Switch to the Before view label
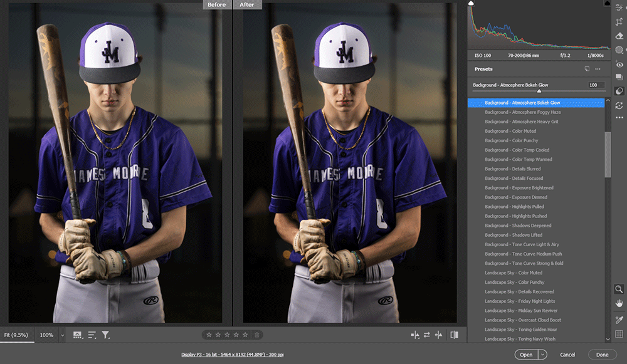This screenshot has height=364, width=627. click(x=216, y=4)
